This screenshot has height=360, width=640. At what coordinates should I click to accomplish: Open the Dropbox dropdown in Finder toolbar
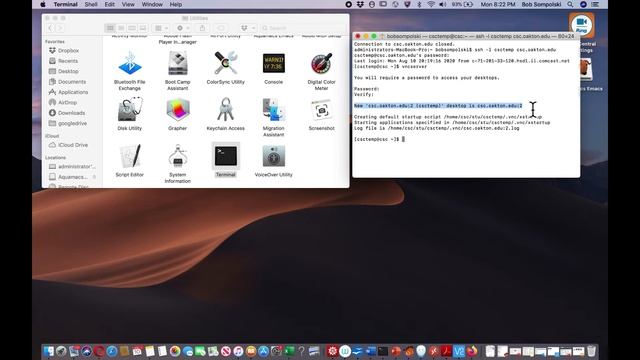(x=247, y=28)
